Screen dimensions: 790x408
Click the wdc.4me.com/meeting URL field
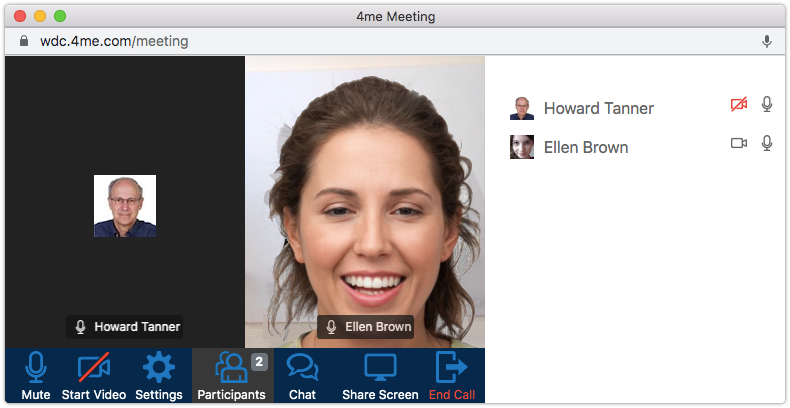(114, 41)
